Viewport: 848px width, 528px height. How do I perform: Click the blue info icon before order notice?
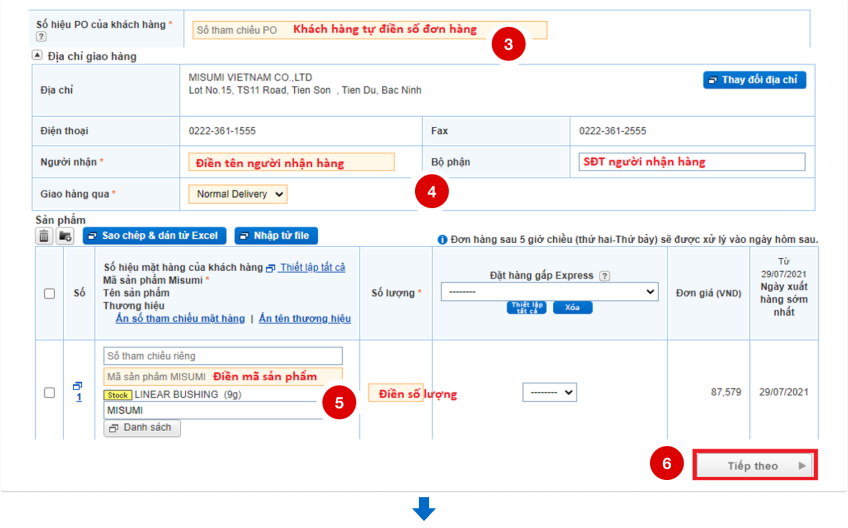point(442,240)
